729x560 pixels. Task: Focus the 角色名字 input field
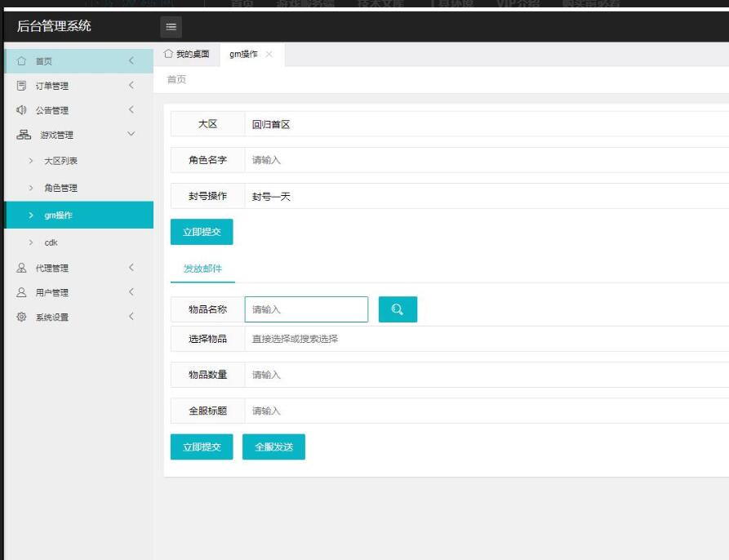pos(486,160)
